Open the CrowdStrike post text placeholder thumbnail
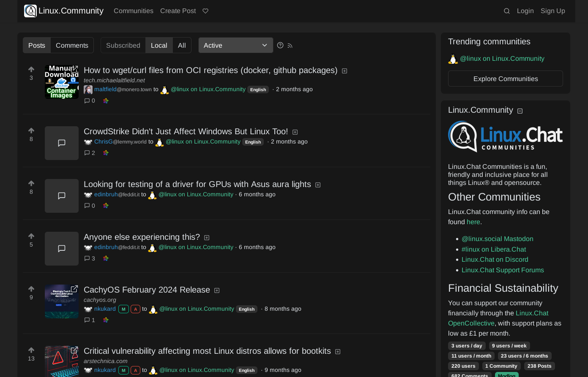Screen dimensions: 588x377 [62, 143]
